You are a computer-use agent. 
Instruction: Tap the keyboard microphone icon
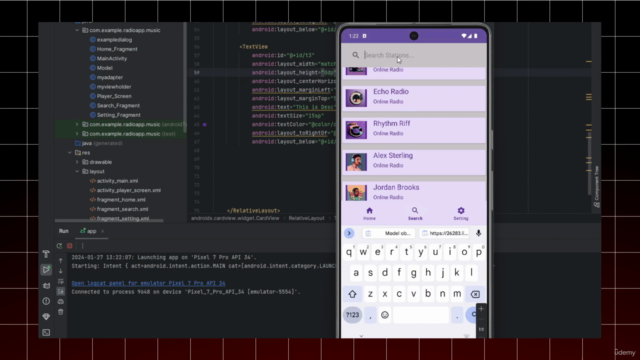(478, 233)
